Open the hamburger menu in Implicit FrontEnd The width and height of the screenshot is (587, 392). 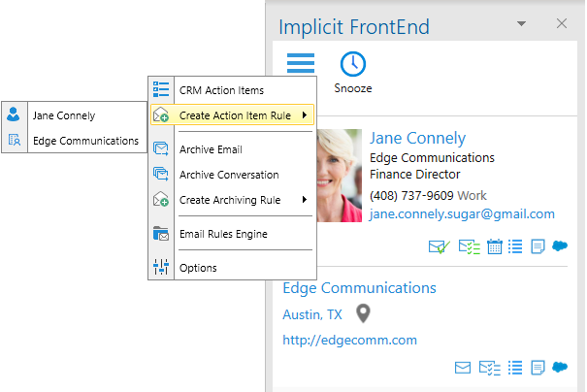(x=301, y=64)
